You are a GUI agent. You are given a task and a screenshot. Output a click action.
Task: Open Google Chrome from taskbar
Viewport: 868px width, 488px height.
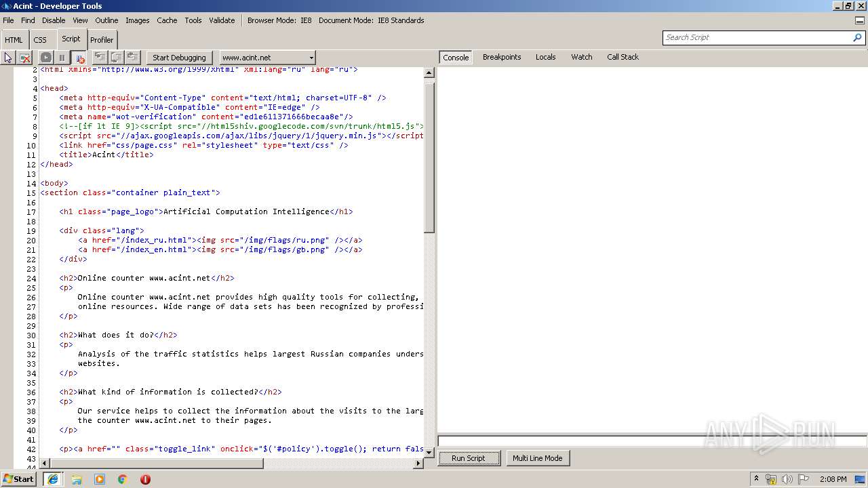[123, 479]
